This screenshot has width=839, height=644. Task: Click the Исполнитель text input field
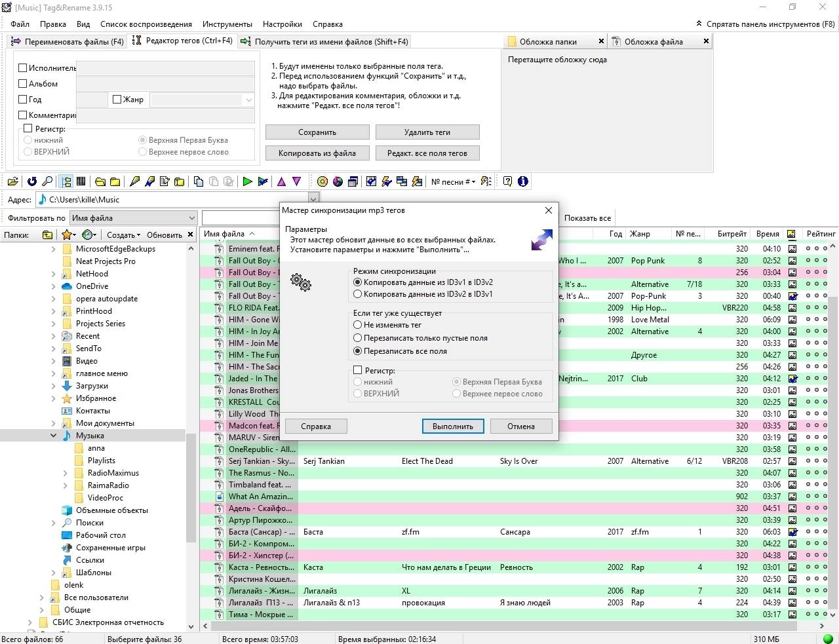point(165,68)
